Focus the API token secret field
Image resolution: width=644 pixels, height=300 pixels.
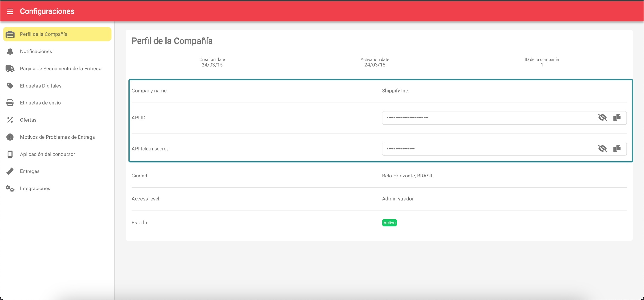[x=486, y=149]
